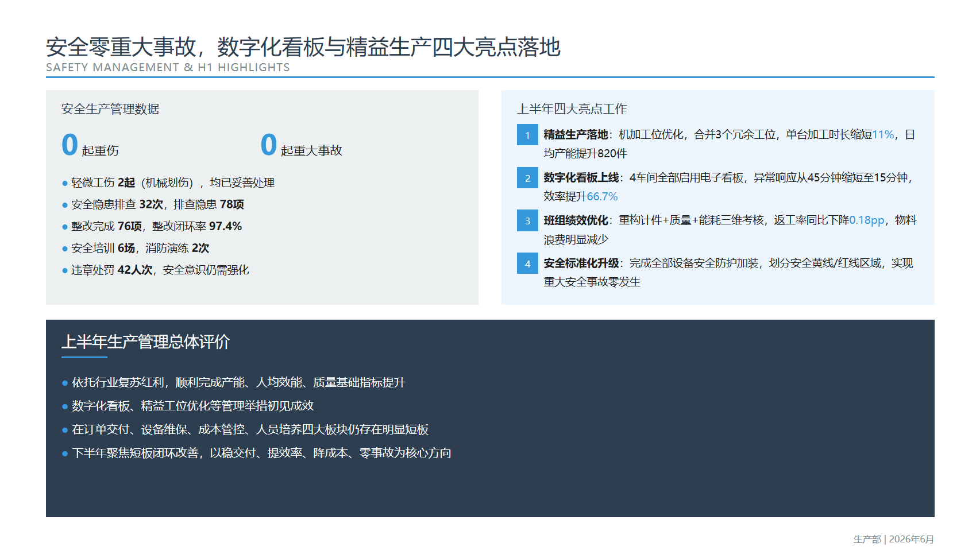Select the bullet 违章处罚 42人次
Viewport: 980px width, 551px height.
point(156,270)
